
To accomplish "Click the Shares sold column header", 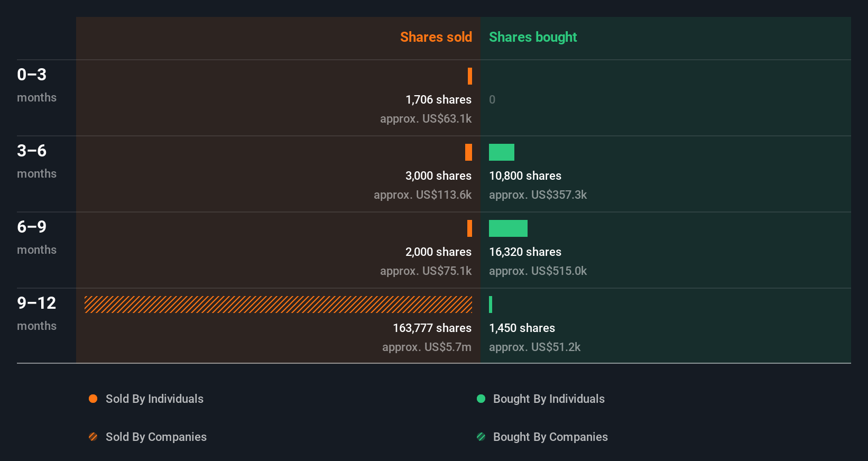I will pos(436,37).
